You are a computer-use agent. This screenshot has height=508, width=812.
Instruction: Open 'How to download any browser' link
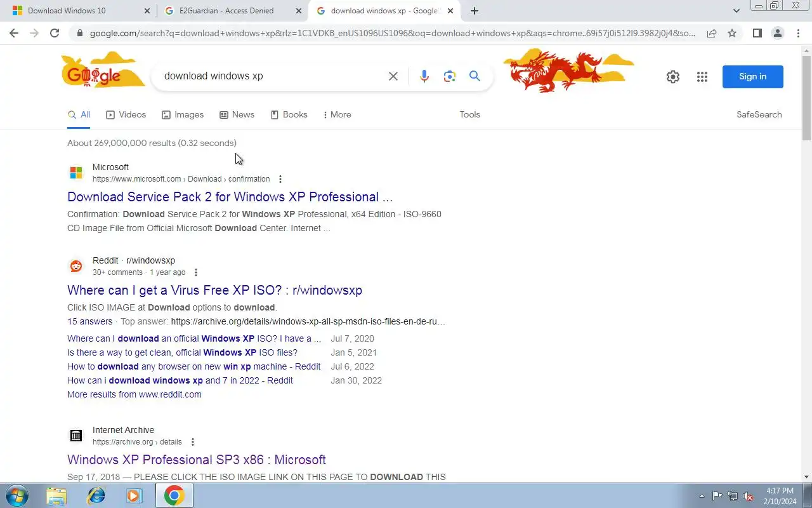click(193, 367)
